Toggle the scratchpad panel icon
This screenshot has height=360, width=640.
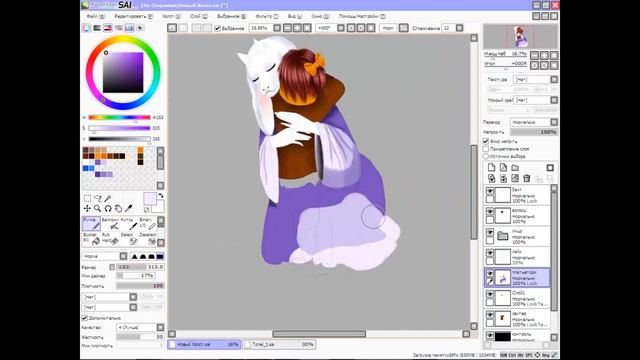point(140,28)
